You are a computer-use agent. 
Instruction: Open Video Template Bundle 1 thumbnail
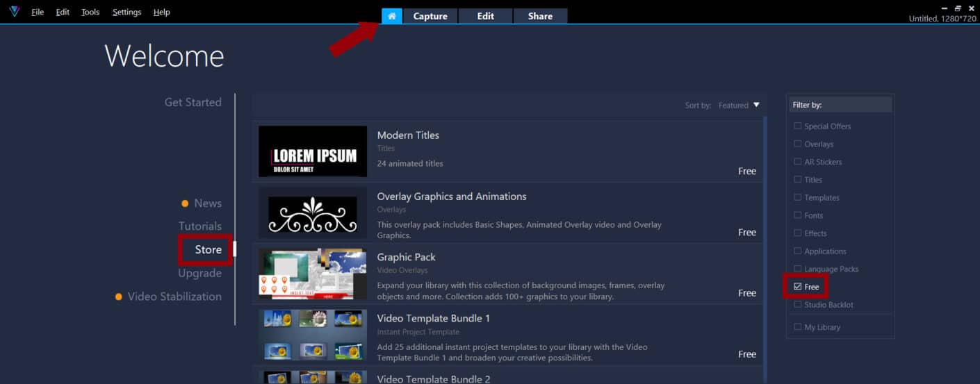(x=313, y=335)
